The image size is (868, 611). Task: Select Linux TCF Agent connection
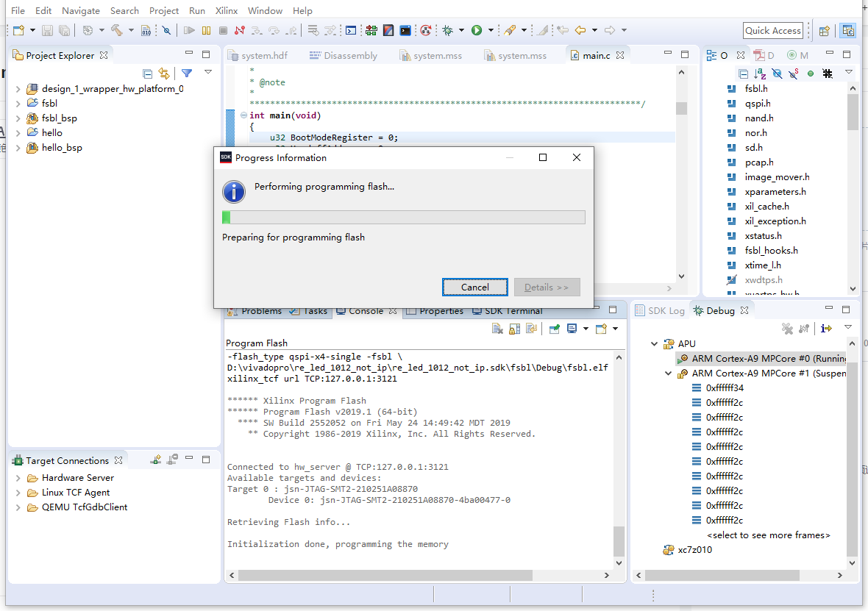click(75, 493)
